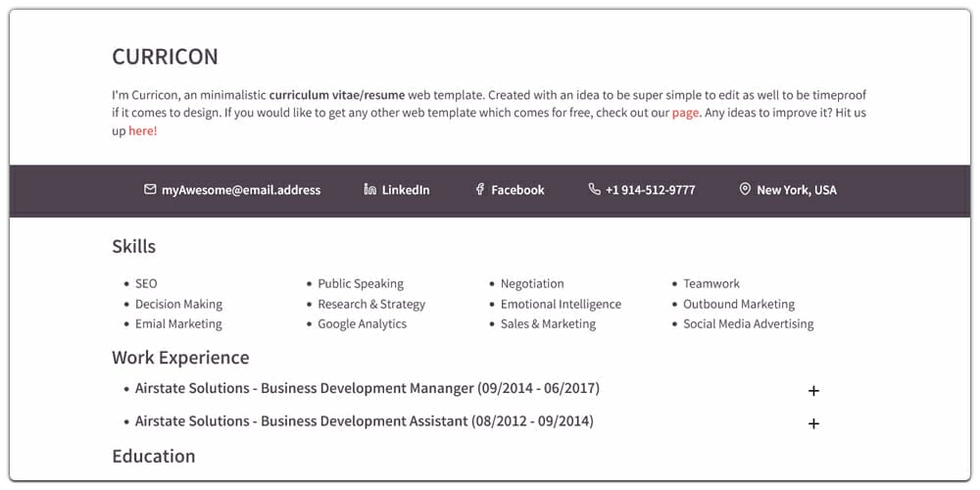Visit the Facebook profile link
Image resolution: width=980 pixels, height=490 pixels.
[517, 190]
